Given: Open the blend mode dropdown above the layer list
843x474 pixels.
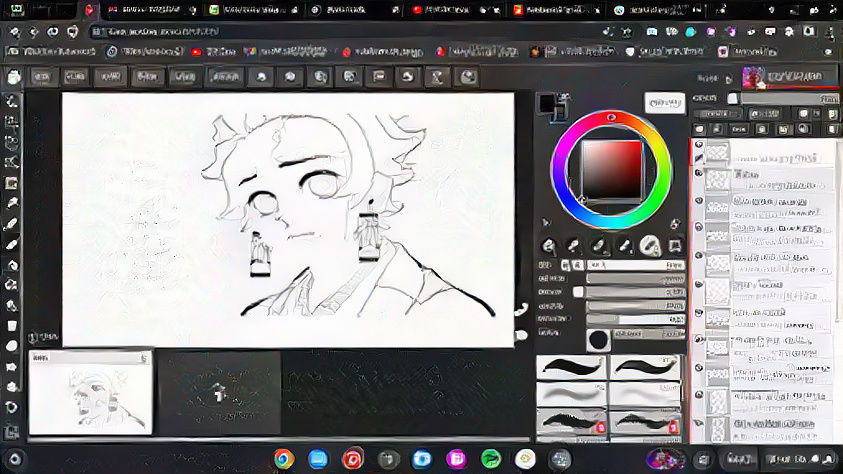Looking at the screenshot, I should (x=718, y=114).
